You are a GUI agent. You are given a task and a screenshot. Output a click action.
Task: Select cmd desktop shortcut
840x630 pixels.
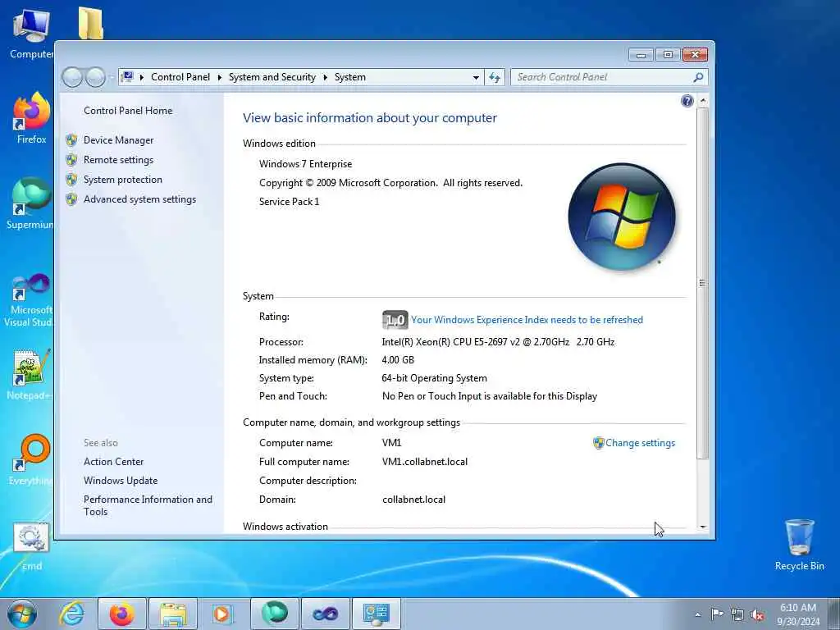pos(31,546)
